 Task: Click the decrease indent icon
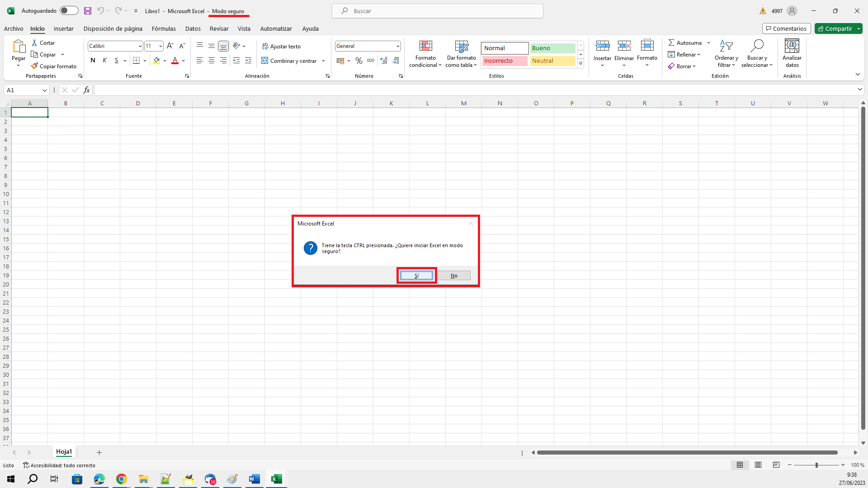coord(236,61)
